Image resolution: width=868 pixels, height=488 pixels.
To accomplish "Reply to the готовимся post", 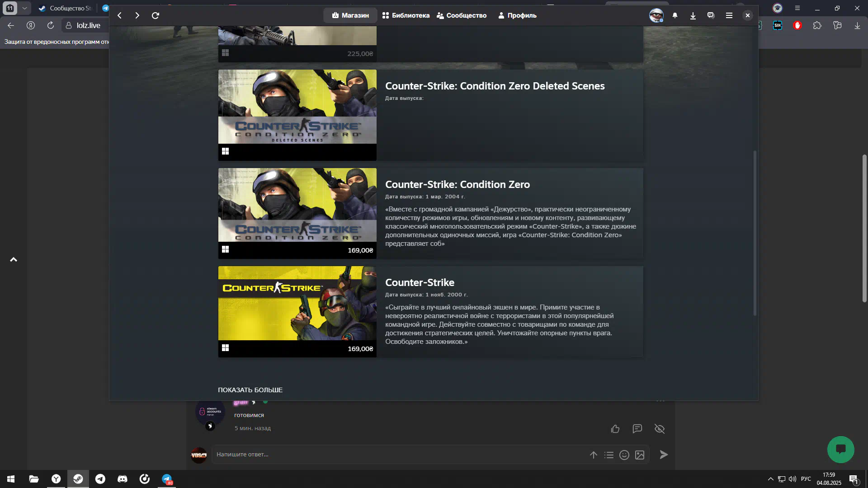I will coord(637,429).
